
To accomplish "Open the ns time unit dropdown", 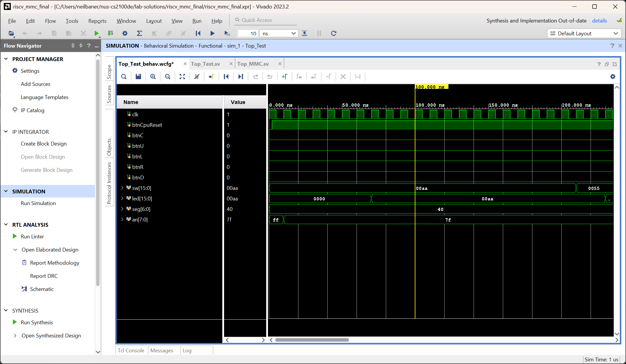I will click(279, 33).
